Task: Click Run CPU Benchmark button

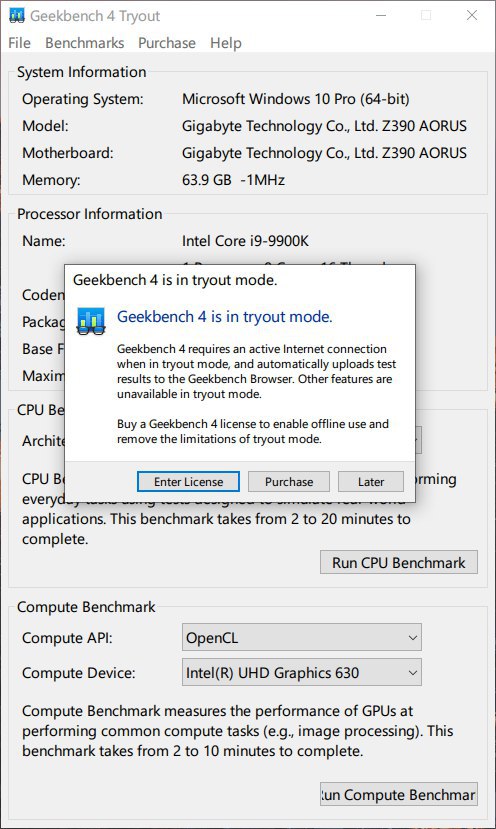Action: point(399,563)
